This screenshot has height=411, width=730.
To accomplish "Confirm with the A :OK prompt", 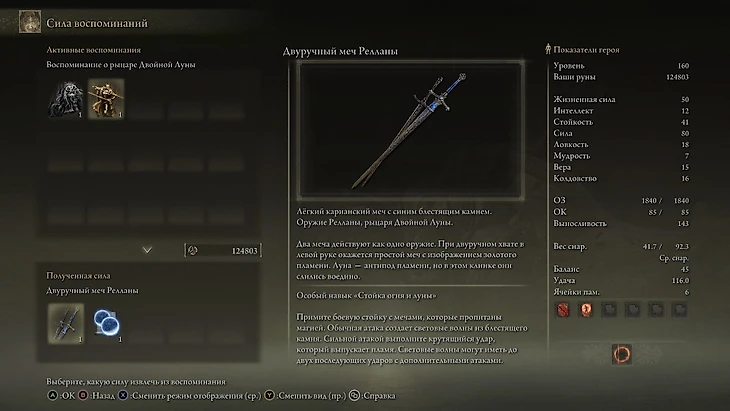I will pos(61,396).
